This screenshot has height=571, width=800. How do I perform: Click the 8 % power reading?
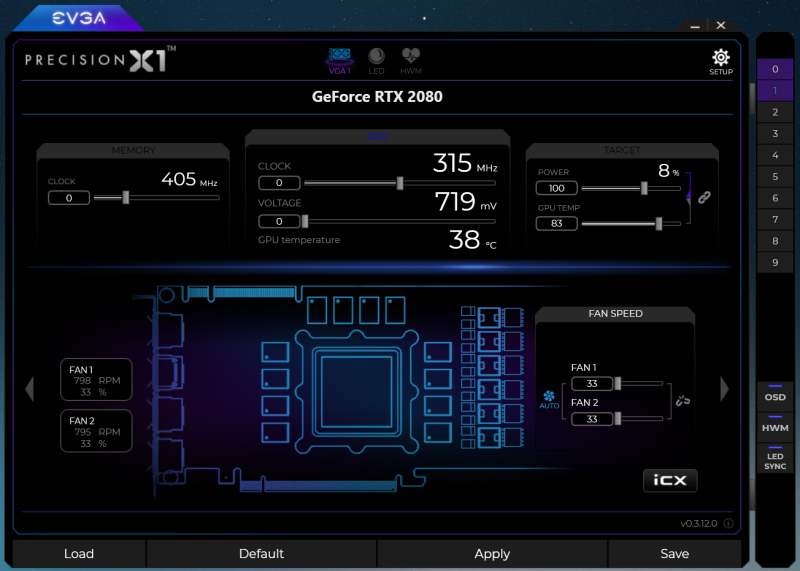668,170
